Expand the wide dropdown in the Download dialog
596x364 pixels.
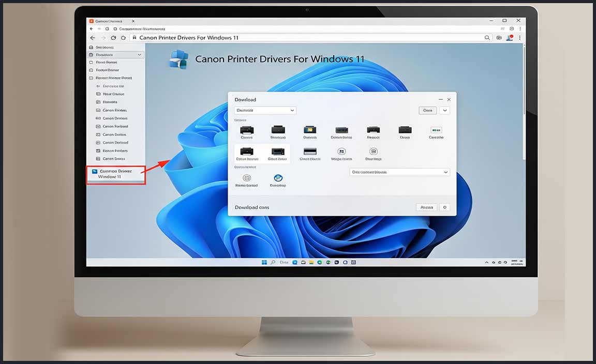click(399, 172)
